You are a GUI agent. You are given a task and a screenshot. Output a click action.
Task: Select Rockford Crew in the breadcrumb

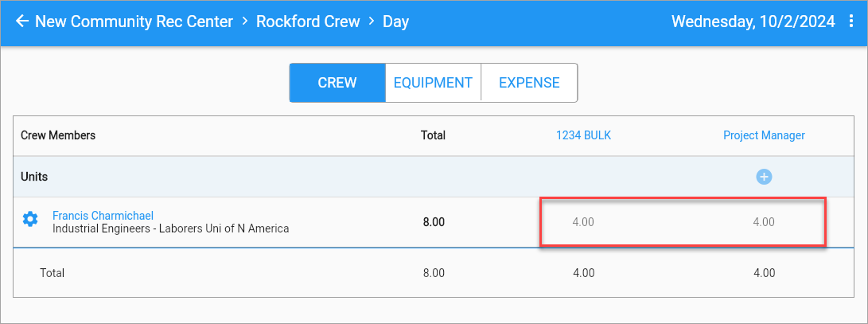[308, 21]
